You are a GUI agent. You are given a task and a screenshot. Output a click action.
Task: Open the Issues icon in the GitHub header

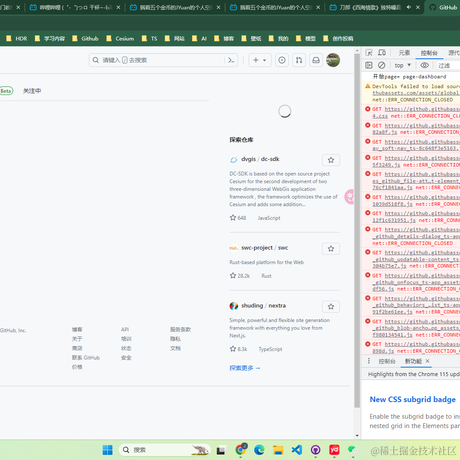pos(282,60)
